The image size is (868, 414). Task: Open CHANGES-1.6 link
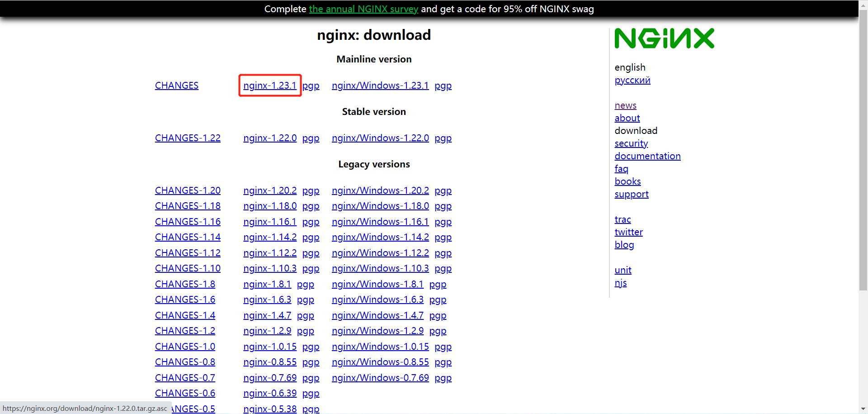pyautogui.click(x=185, y=300)
